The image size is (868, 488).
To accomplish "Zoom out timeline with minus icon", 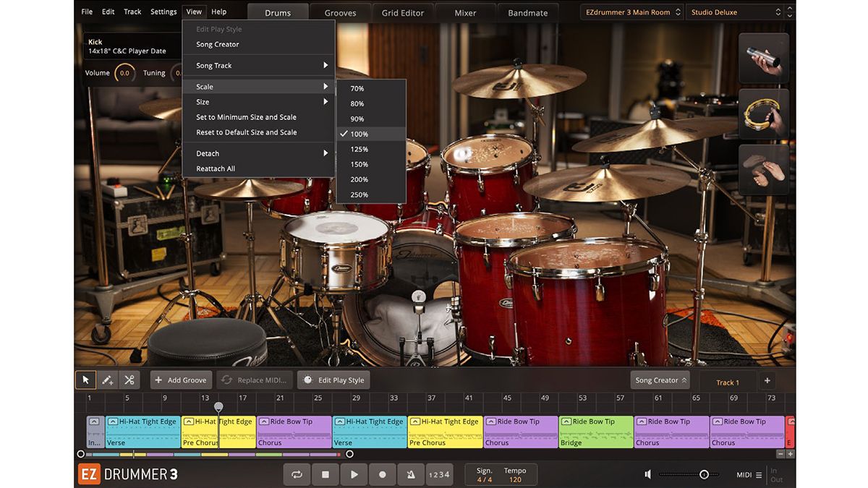I will click(x=780, y=454).
